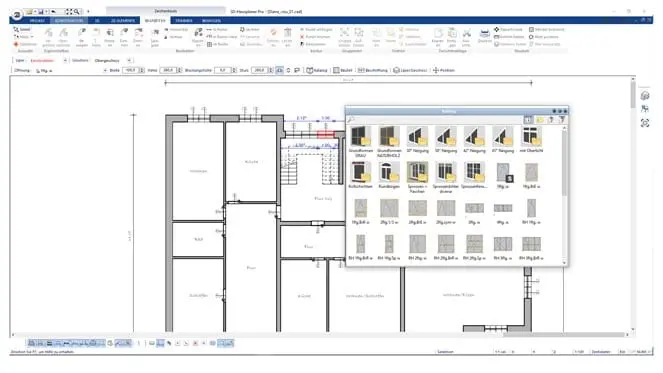This screenshot has width=663, height=373.
Task: Open the 'Sprossenbilder diverse' folder
Action: (446, 178)
